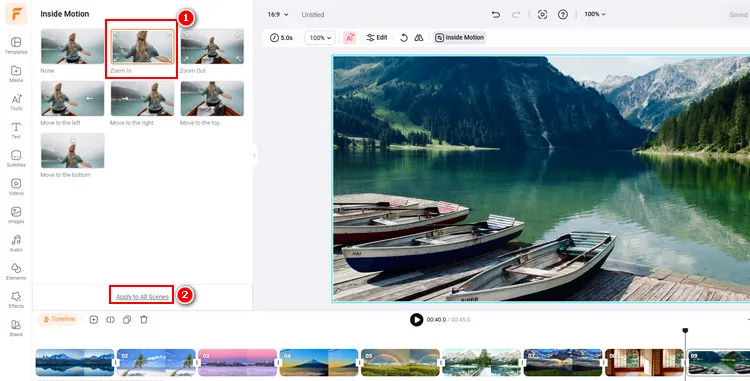750x381 pixels.
Task: Collapse the side panel with arrow handle
Action: tap(254, 155)
